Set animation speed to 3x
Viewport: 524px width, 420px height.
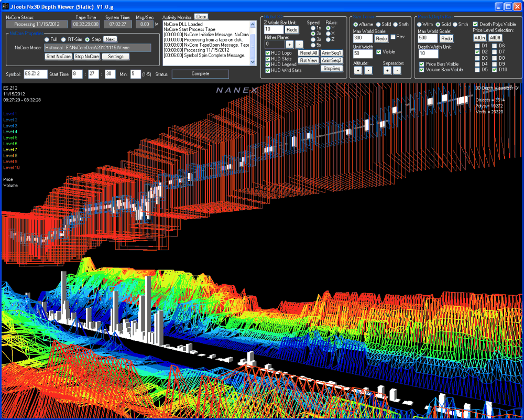[313, 39]
